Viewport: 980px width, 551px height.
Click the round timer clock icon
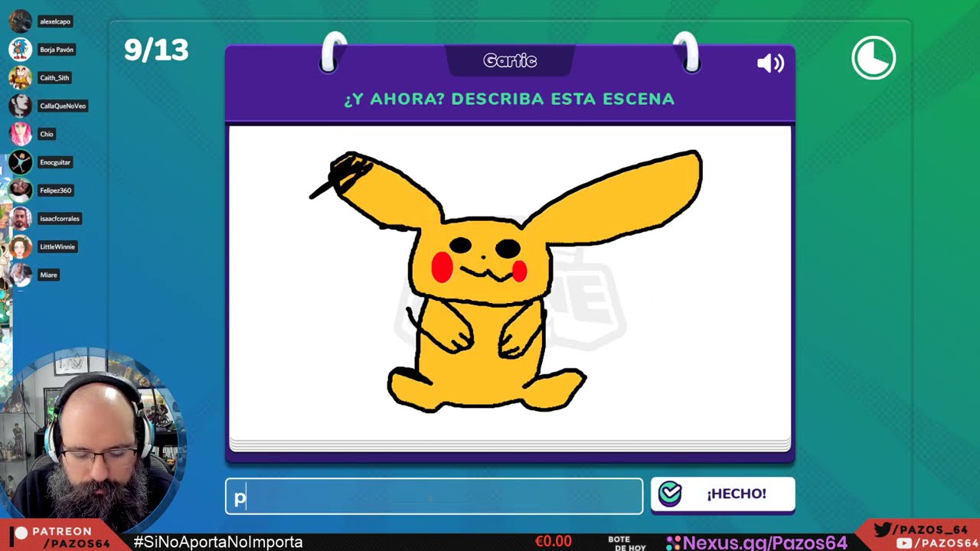(874, 58)
